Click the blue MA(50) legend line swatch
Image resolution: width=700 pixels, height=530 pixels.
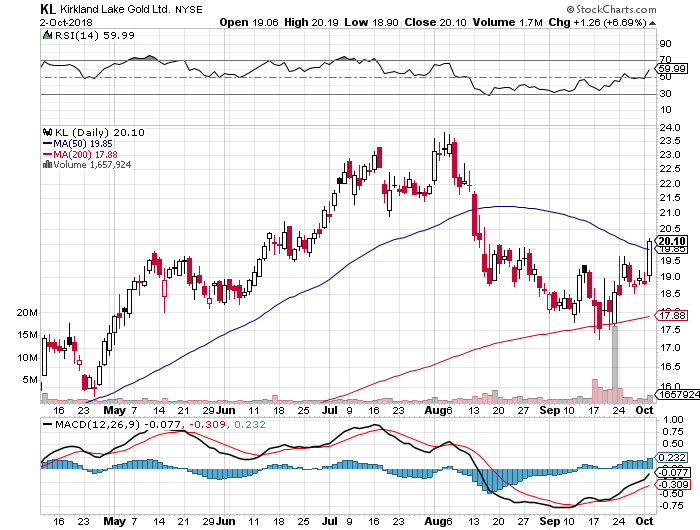pos(47,144)
